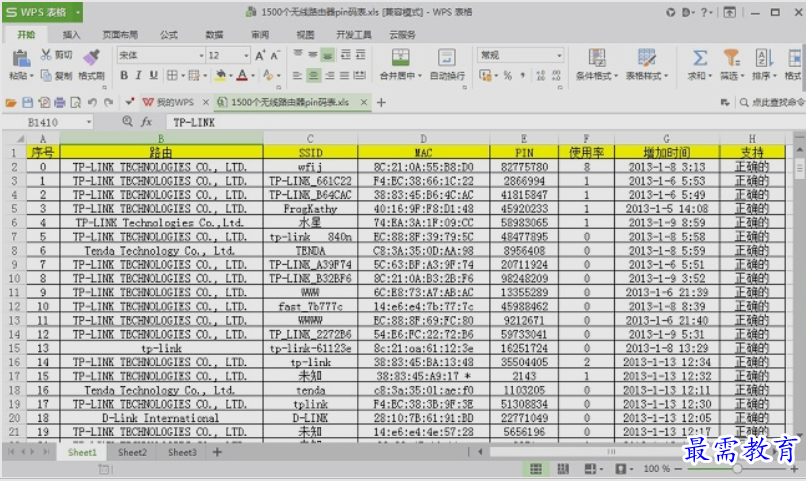The width and height of the screenshot is (806, 481).
Task: Click the Filter funnel icon
Action: click(731, 58)
